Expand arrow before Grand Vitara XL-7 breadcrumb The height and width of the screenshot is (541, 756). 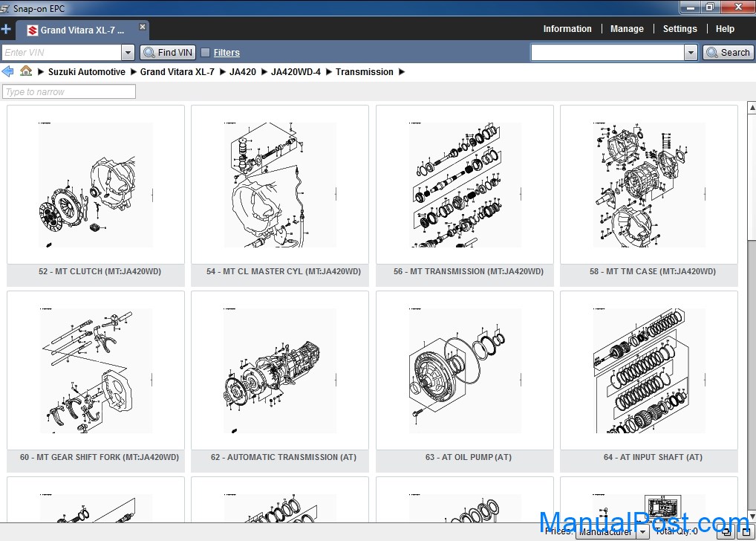coord(134,72)
